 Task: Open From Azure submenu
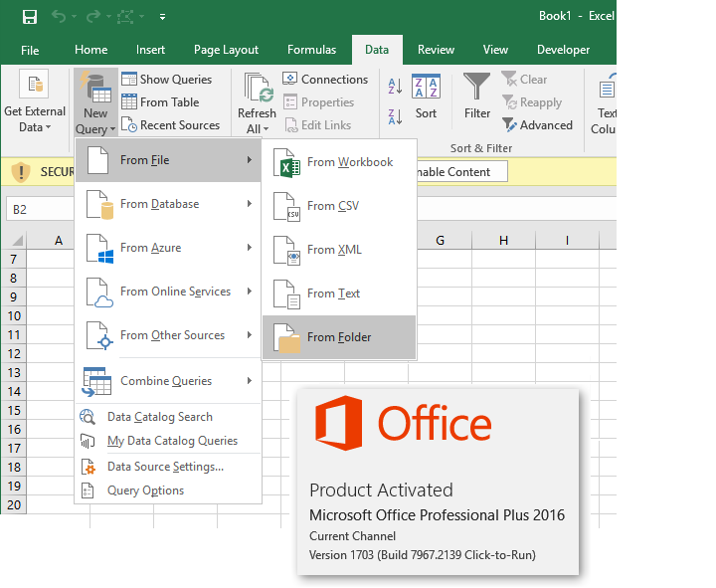pyautogui.click(x=168, y=248)
